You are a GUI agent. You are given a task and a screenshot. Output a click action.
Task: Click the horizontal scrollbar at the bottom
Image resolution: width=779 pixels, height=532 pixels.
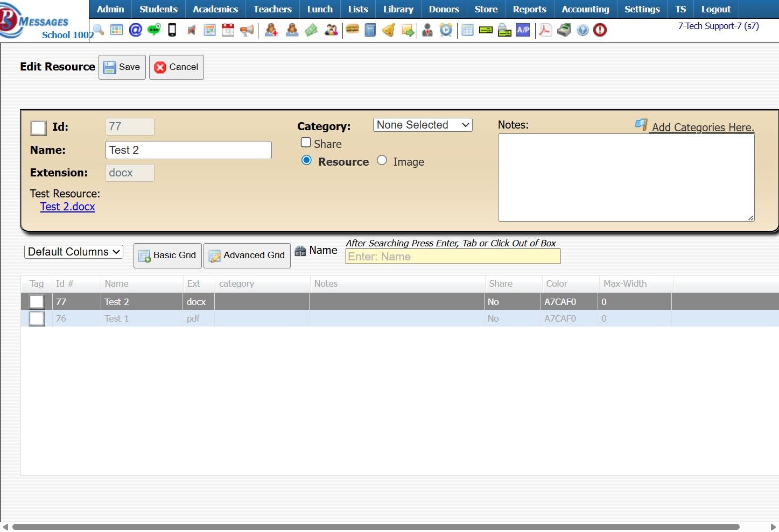[x=376, y=527]
